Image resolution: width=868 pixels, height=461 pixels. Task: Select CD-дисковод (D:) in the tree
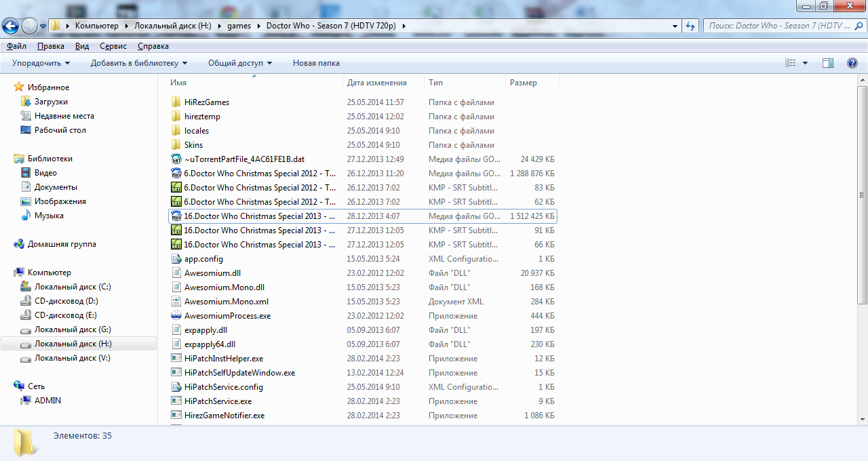66,301
